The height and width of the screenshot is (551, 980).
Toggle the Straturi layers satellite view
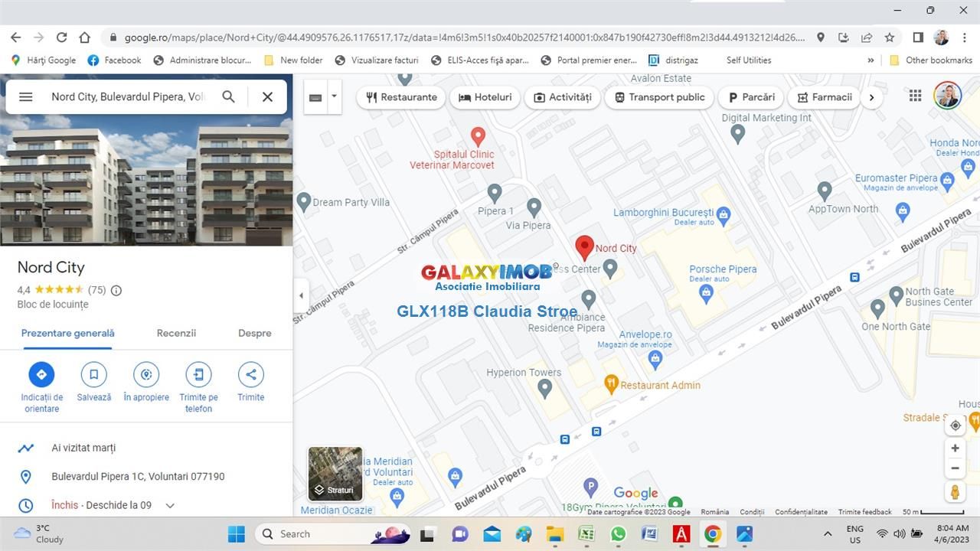tap(335, 474)
